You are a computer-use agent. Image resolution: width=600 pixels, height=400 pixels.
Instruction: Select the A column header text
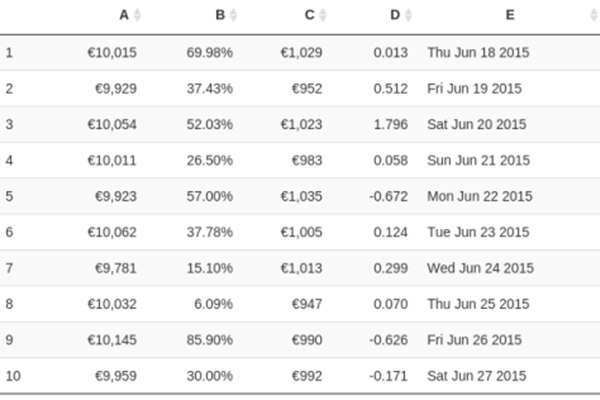coord(124,15)
